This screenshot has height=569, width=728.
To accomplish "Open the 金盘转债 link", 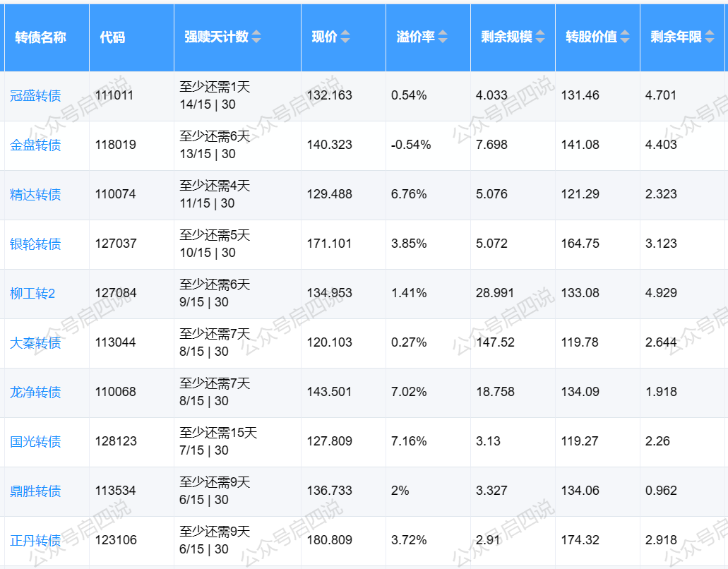I will click(x=35, y=145).
